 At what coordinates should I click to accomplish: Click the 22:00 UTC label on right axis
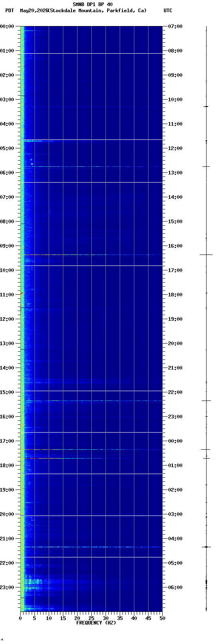(175, 392)
